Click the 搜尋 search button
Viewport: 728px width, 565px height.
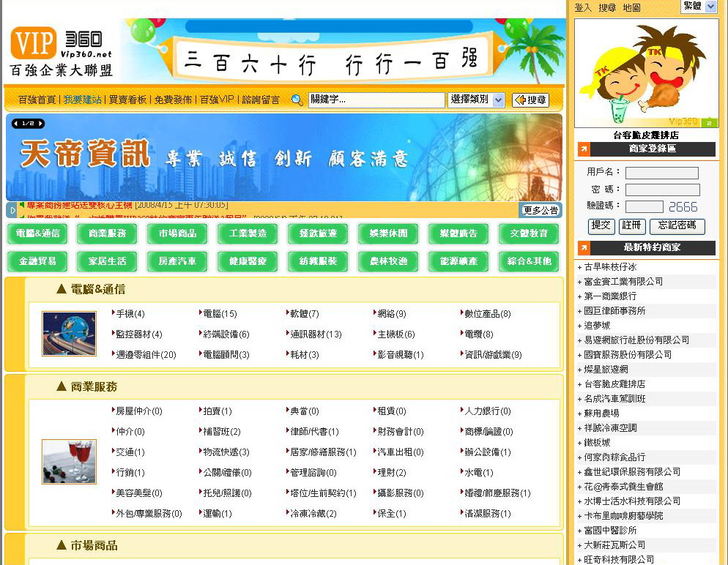pos(530,100)
